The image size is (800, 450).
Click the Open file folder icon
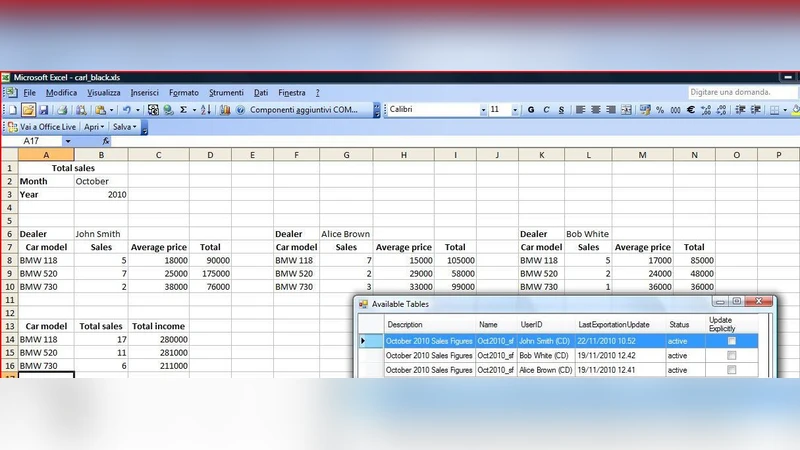(29, 110)
